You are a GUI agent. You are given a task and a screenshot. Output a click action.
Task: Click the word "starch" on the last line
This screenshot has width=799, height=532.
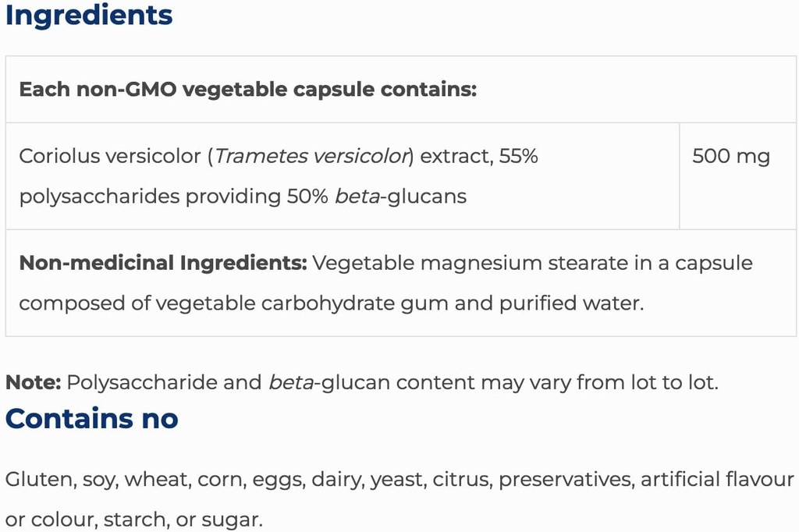143,520
